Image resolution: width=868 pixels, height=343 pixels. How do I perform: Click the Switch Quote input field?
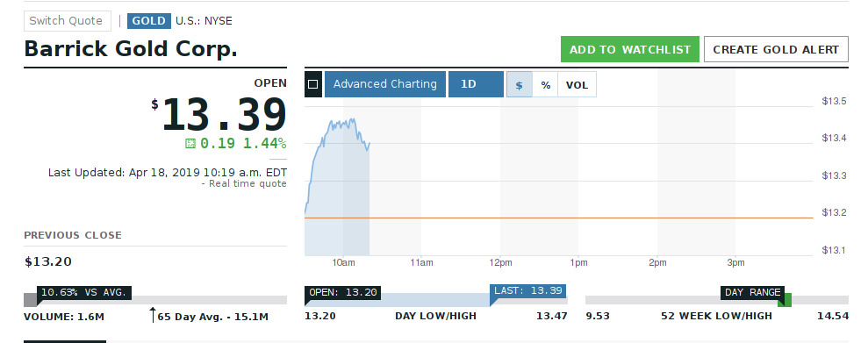[x=68, y=21]
